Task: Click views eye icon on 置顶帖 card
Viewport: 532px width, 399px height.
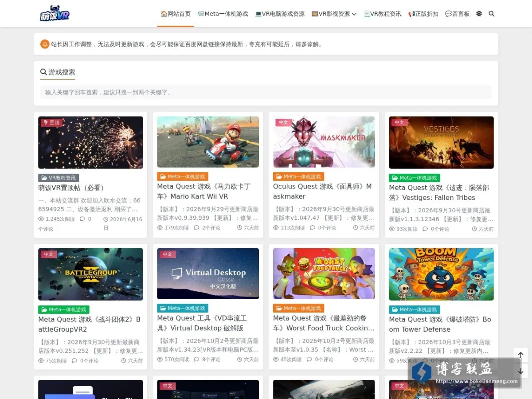Action: click(x=41, y=219)
